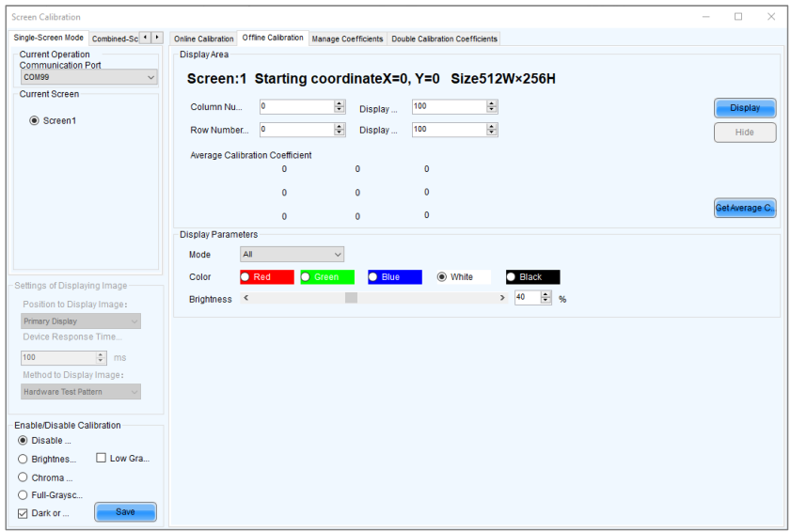Viewport: 791px width, 532px height.
Task: Click the blue Display button
Action: point(745,108)
